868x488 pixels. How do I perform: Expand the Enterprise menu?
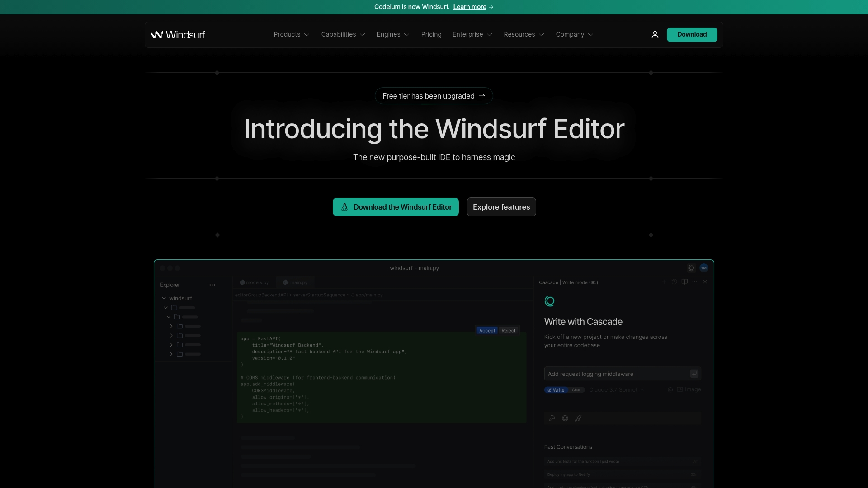tap(472, 35)
